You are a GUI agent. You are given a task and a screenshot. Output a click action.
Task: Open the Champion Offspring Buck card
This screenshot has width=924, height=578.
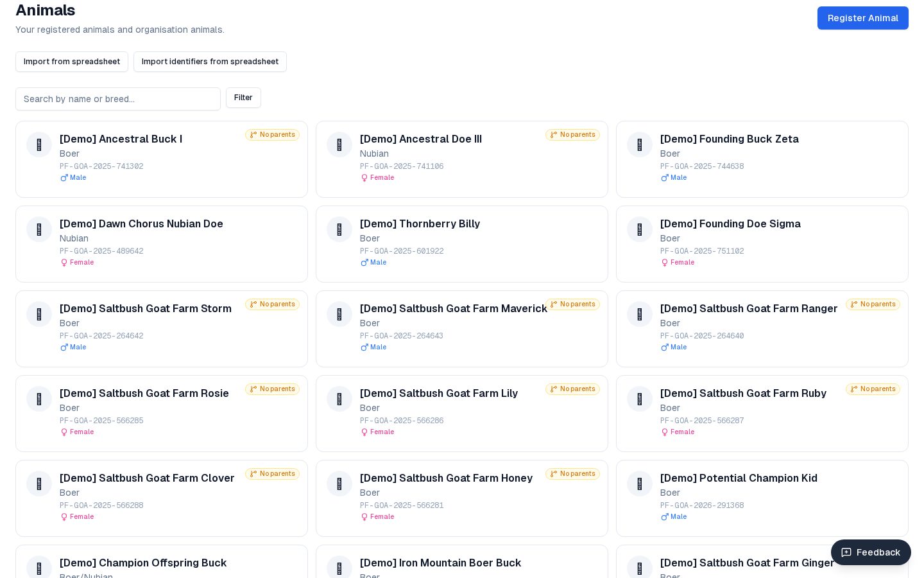(x=162, y=563)
